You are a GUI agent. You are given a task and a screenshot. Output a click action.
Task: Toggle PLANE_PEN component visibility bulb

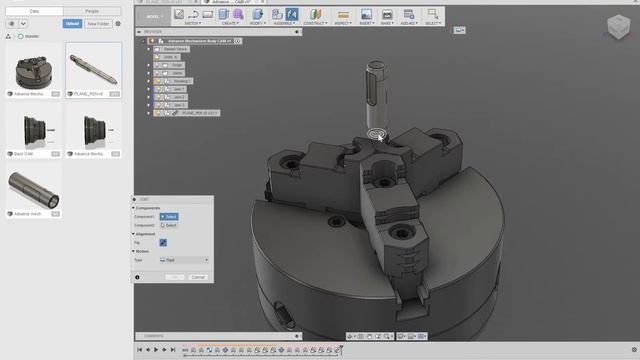(x=158, y=113)
